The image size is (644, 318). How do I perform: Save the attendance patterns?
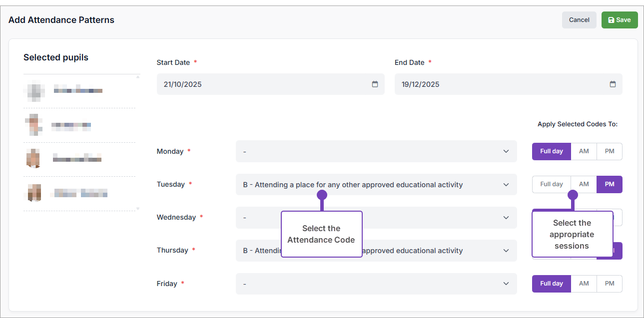(x=620, y=19)
